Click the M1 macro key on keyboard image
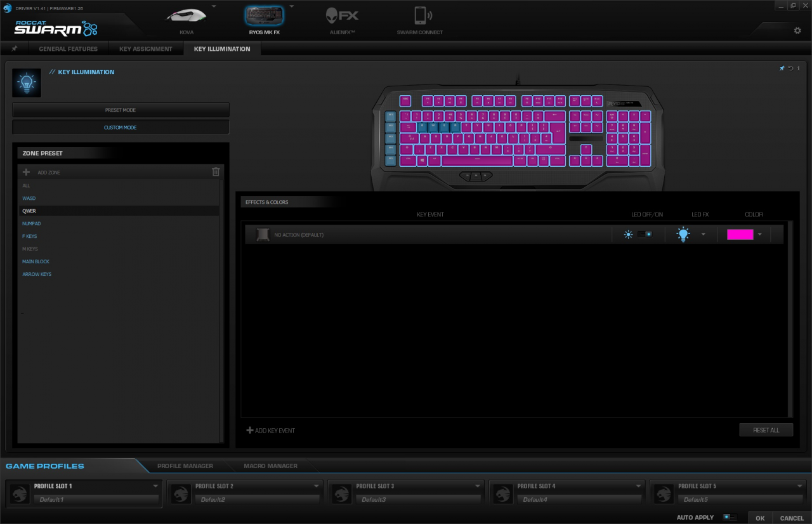Viewport: 812px width, 524px height. coord(390,116)
